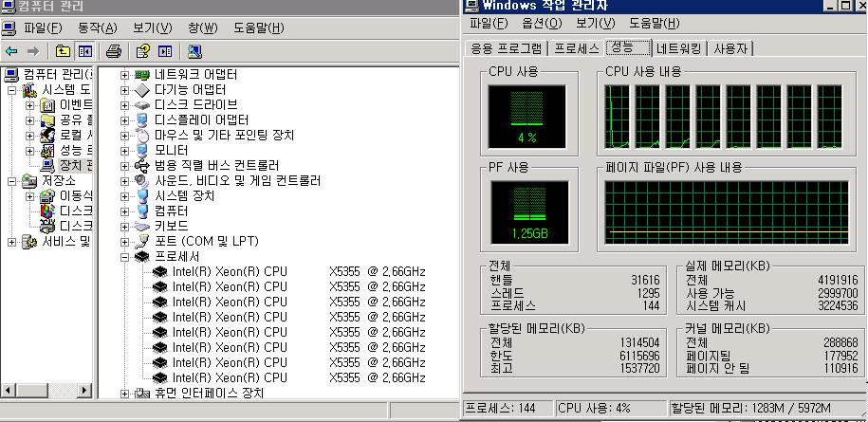Click the first CPU core history graph
This screenshot has width=868, height=422.
tap(617, 117)
